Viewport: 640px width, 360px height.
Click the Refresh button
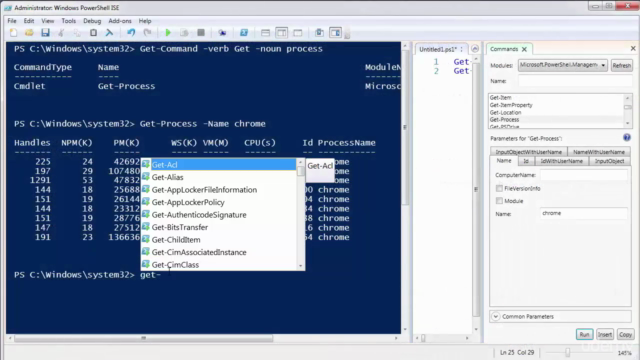[622, 65]
